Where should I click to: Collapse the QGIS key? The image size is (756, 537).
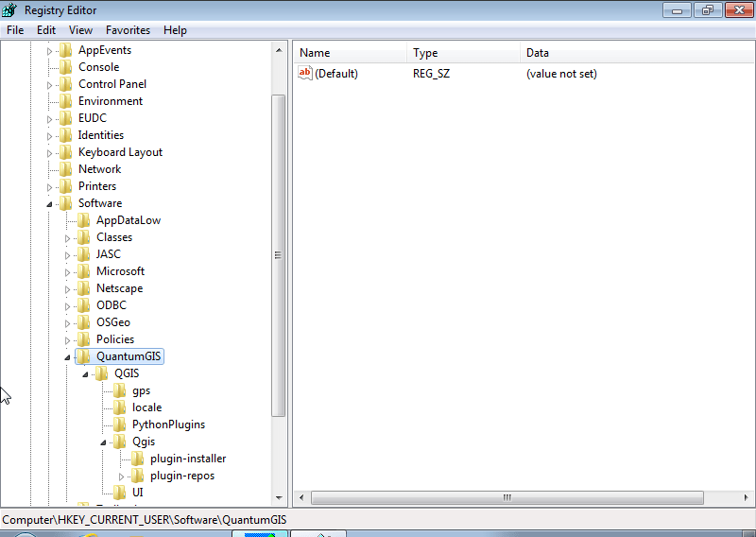[85, 374]
